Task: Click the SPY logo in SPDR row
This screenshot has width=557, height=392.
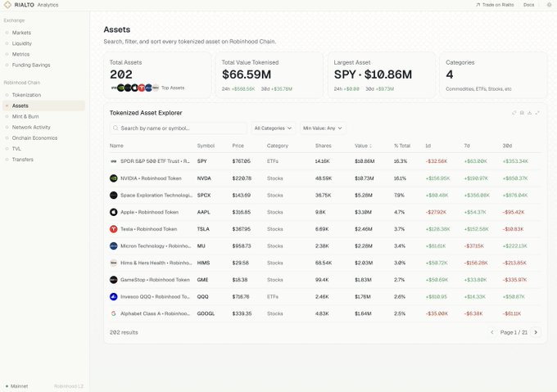Action: tap(114, 161)
